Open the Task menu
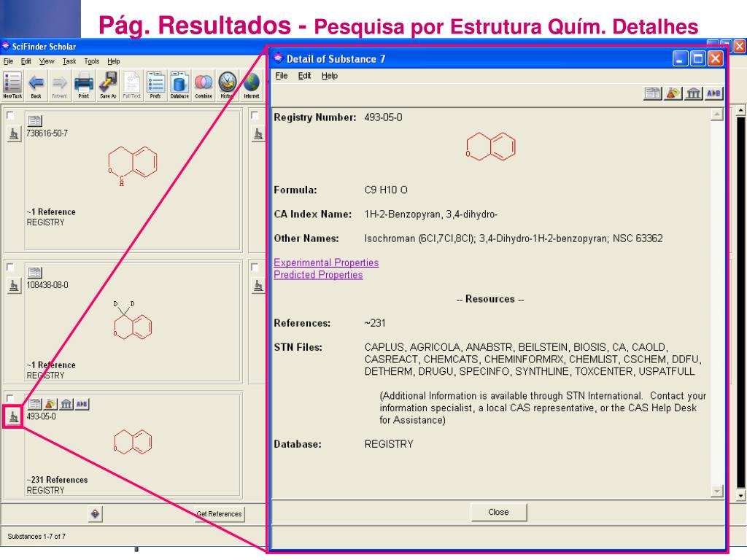The width and height of the screenshot is (747, 560). (69, 61)
